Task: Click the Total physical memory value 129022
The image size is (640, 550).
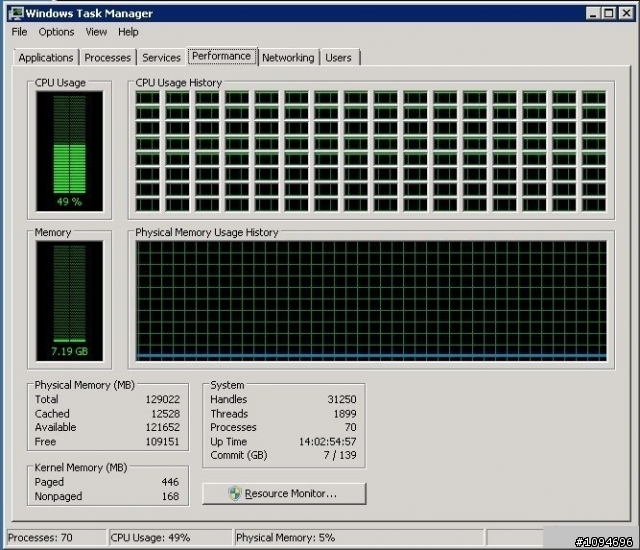Action: click(x=162, y=399)
